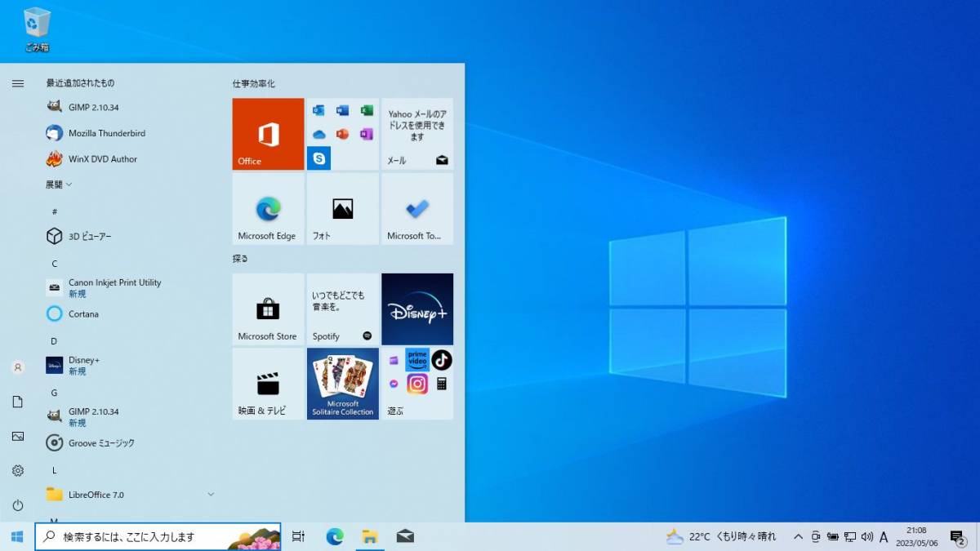Open Prime Video in the 遊ぶ folder

[x=417, y=359]
